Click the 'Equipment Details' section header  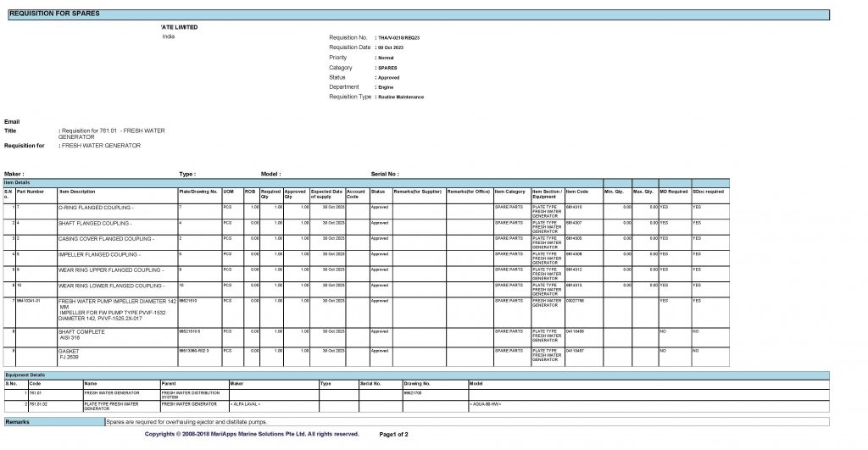(x=24, y=375)
